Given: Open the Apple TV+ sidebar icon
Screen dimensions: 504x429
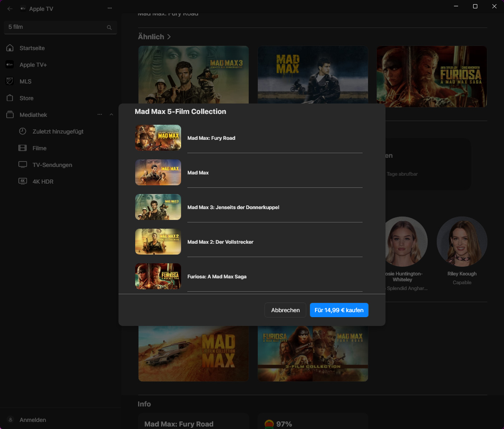Looking at the screenshot, I should 10,65.
